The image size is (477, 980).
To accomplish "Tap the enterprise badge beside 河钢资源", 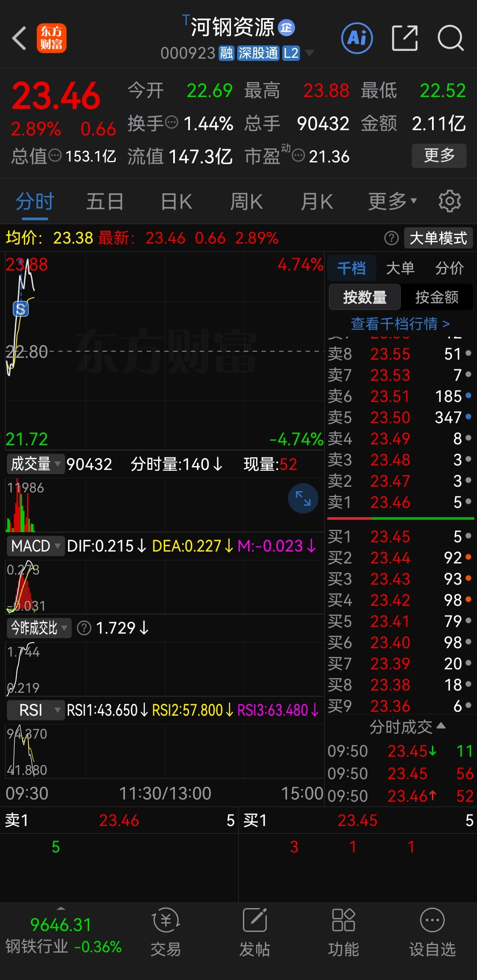I will point(286,28).
